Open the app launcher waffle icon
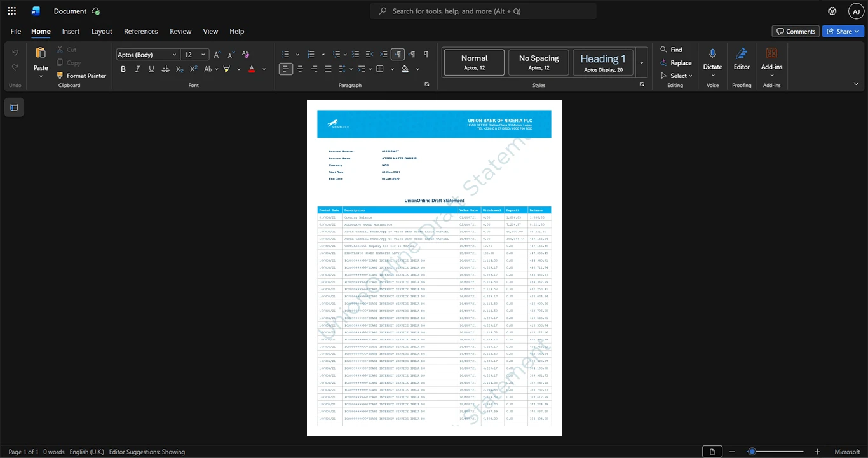The image size is (868, 458). point(11,11)
